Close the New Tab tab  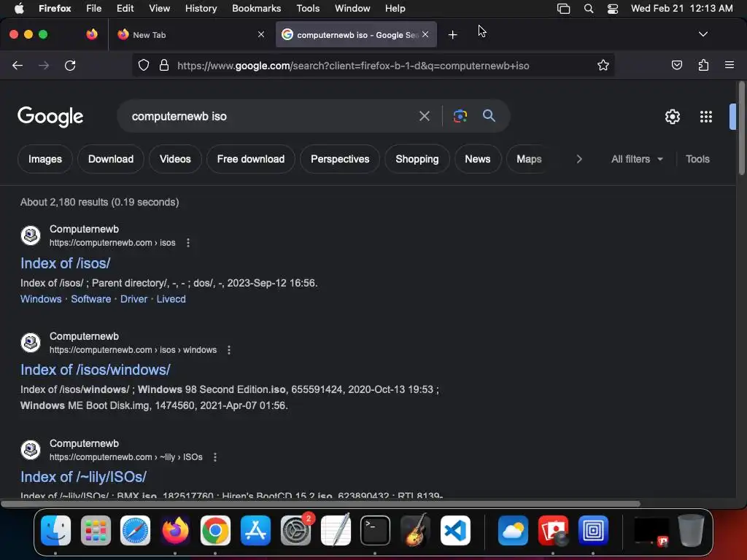tap(261, 34)
